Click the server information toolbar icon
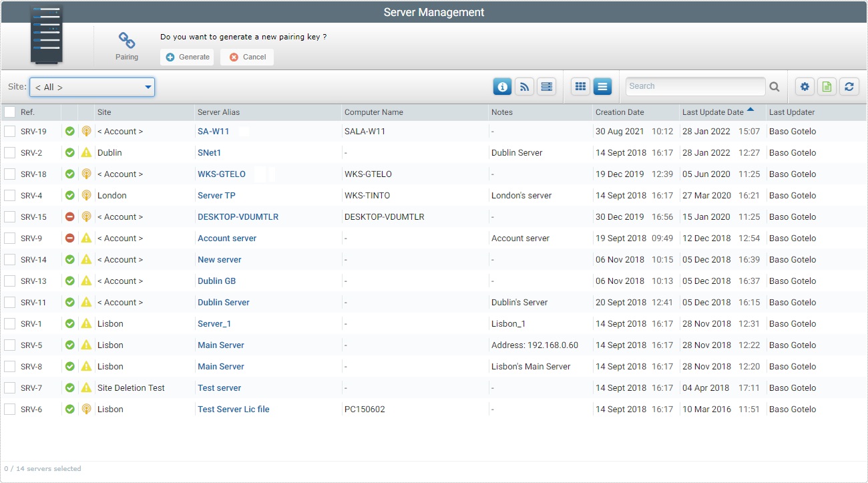Image resolution: width=868 pixels, height=483 pixels. tap(501, 86)
